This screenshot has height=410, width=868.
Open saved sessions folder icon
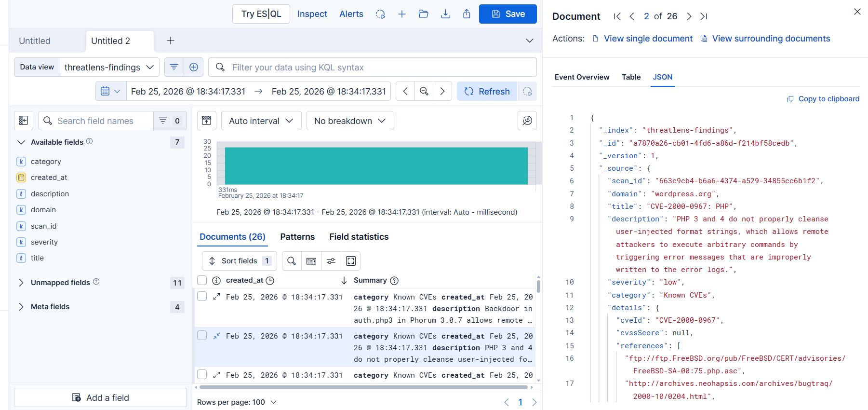pyautogui.click(x=424, y=14)
